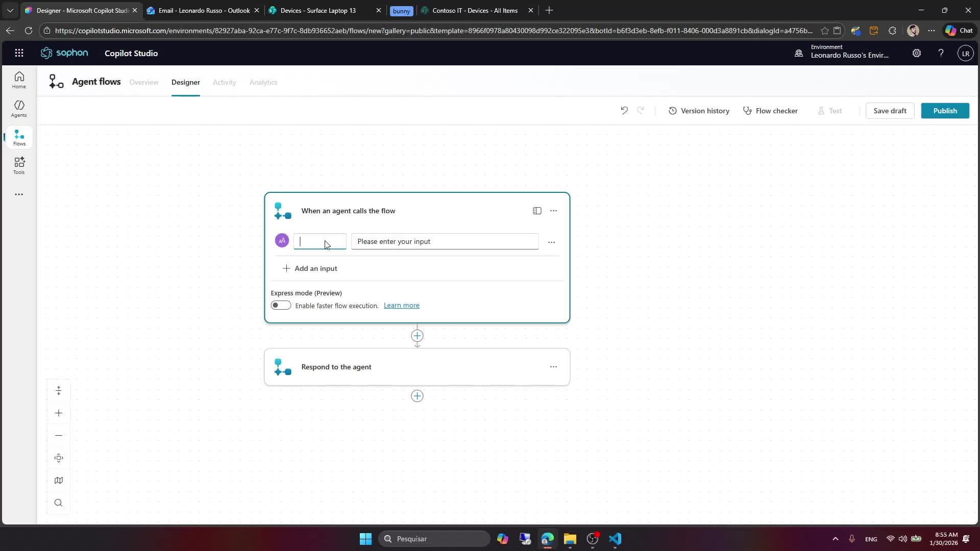
Task: Add an input to the trigger
Action: tap(310, 268)
